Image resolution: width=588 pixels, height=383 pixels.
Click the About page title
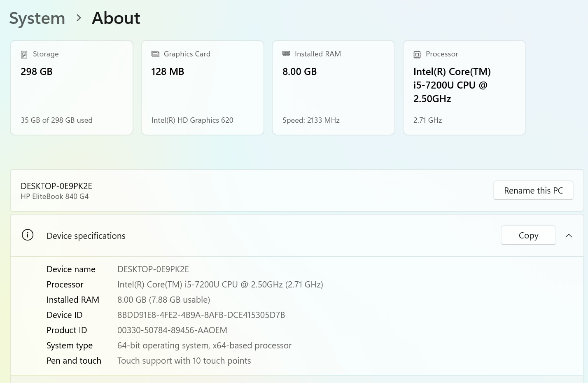pos(116,18)
